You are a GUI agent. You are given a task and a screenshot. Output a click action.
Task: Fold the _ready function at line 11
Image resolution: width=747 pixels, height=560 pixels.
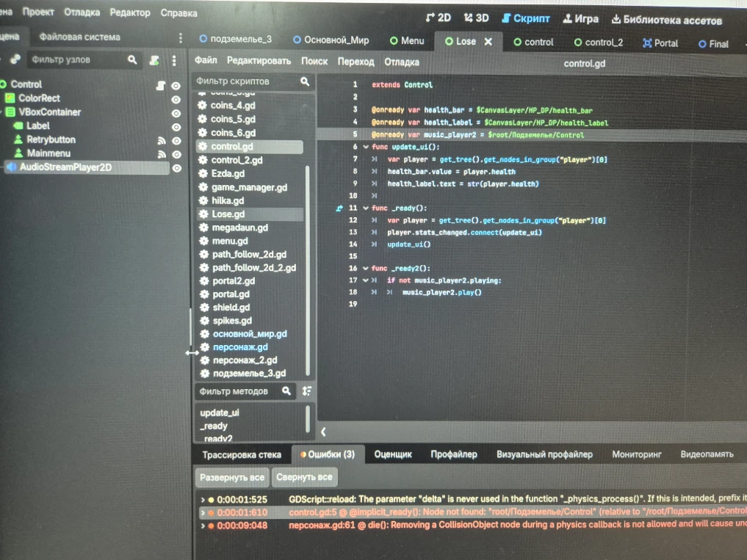pyautogui.click(x=365, y=208)
